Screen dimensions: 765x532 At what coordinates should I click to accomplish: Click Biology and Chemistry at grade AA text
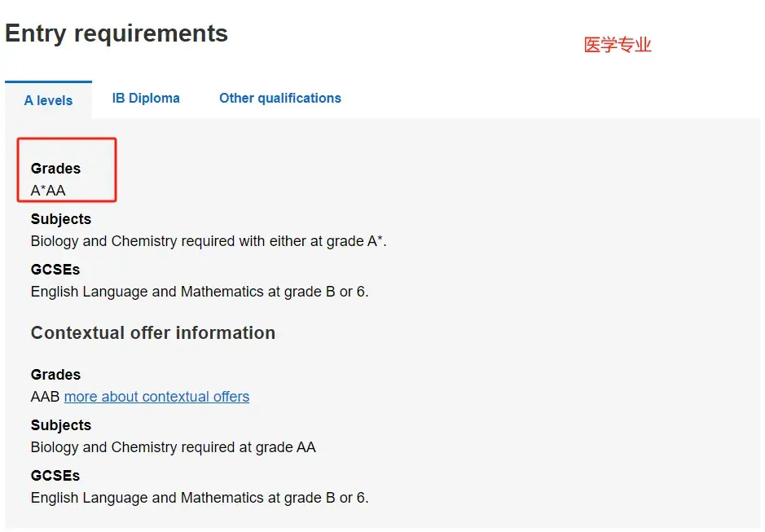click(x=174, y=447)
